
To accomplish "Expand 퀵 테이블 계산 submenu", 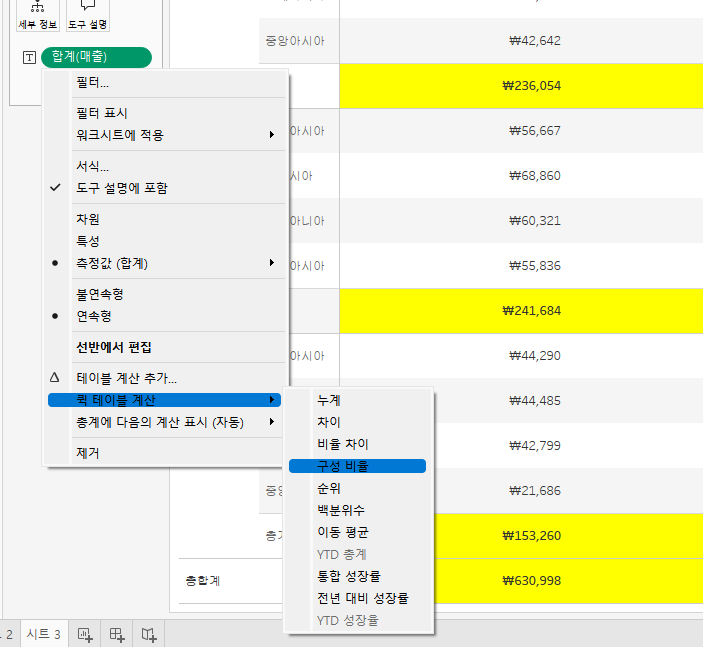I will [x=165, y=400].
